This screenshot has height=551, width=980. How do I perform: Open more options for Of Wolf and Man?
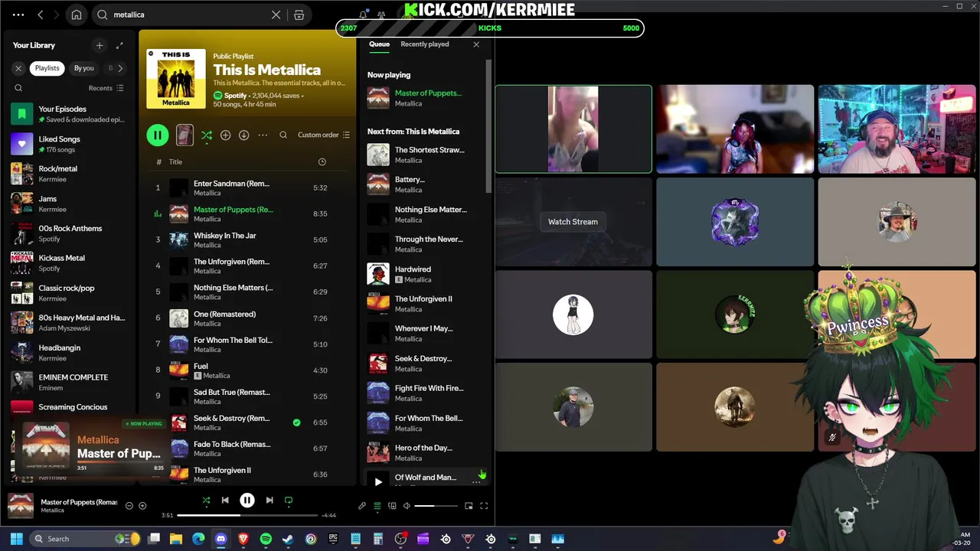pos(476,482)
